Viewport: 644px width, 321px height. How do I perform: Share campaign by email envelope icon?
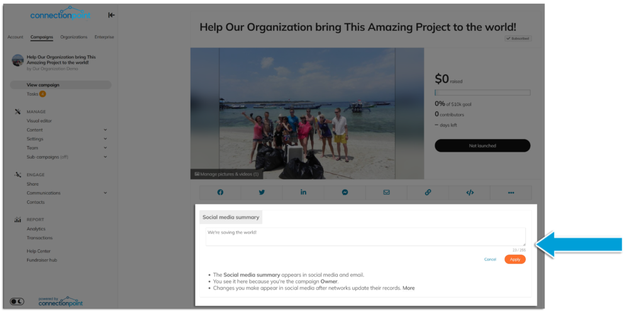[387, 193]
